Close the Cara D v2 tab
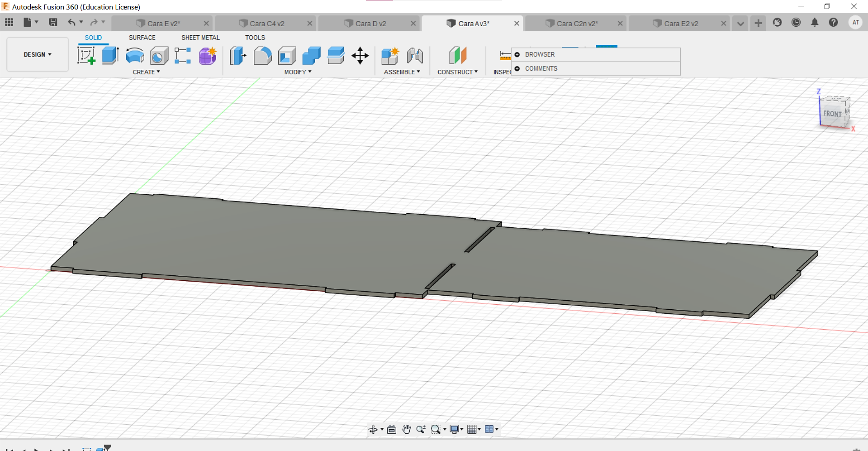 coord(413,24)
